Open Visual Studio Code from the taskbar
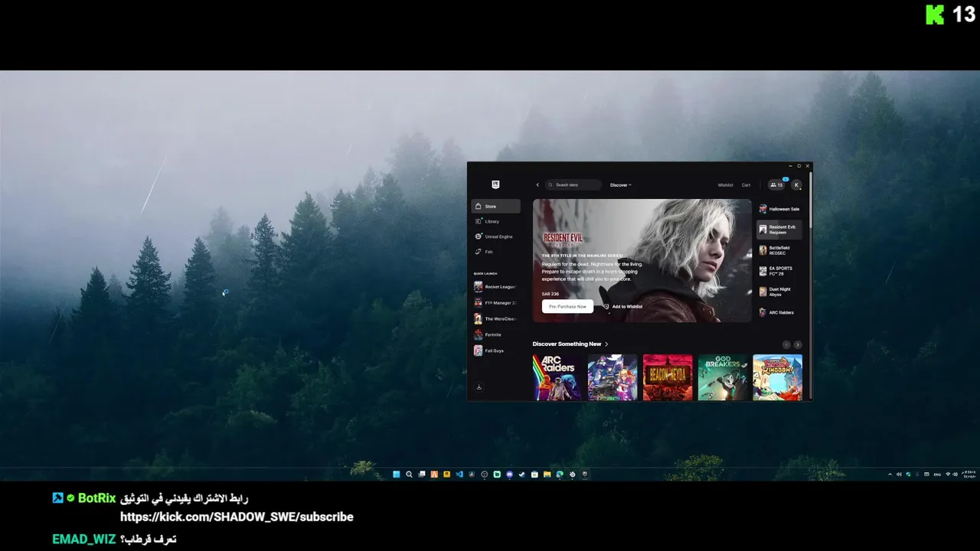Image resolution: width=980 pixels, height=551 pixels. (459, 474)
